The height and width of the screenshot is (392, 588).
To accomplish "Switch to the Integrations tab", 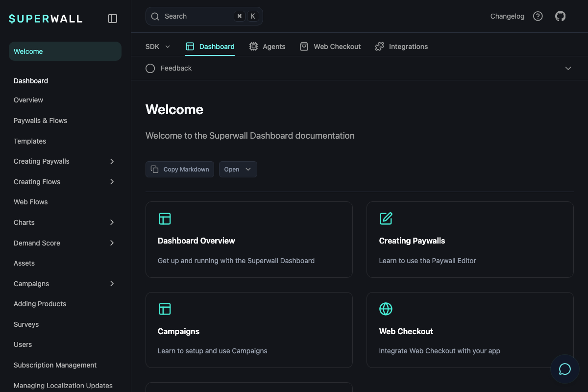I will (401, 47).
